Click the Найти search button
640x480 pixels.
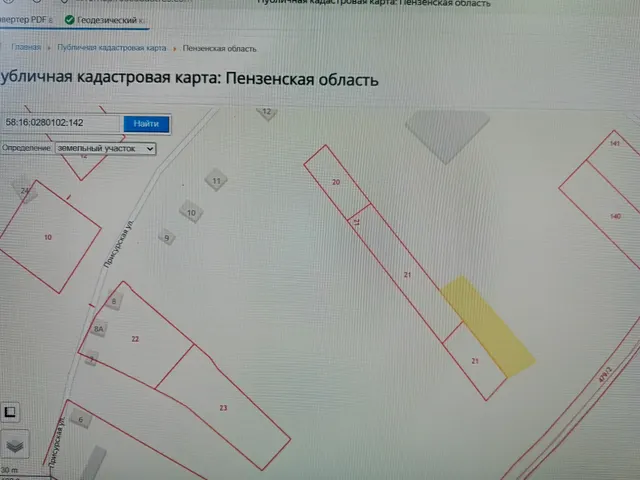(146, 124)
